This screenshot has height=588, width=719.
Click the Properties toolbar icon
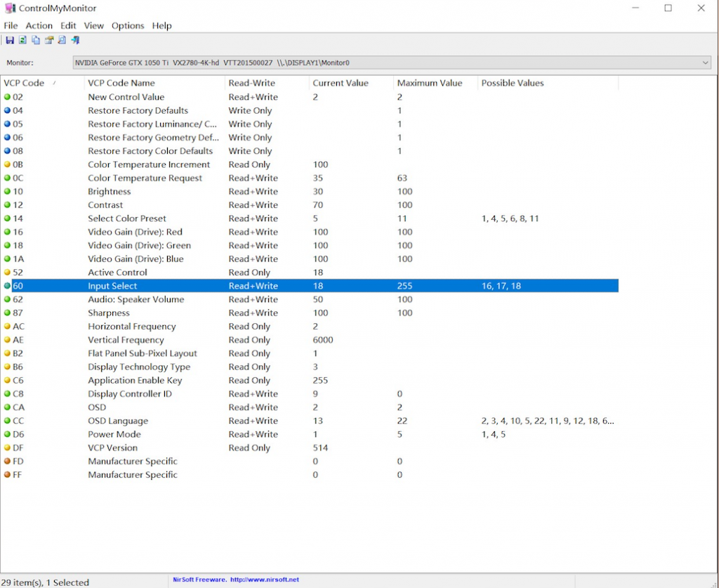(49, 41)
